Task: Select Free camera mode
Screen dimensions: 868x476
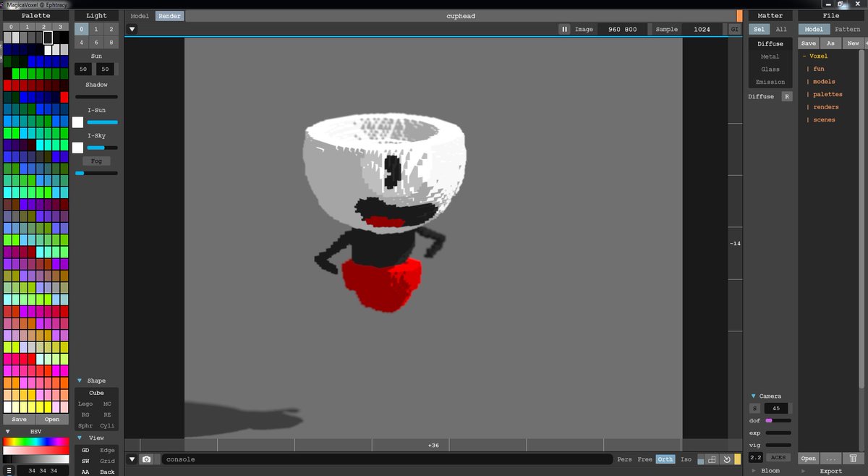Action: [x=644, y=459]
